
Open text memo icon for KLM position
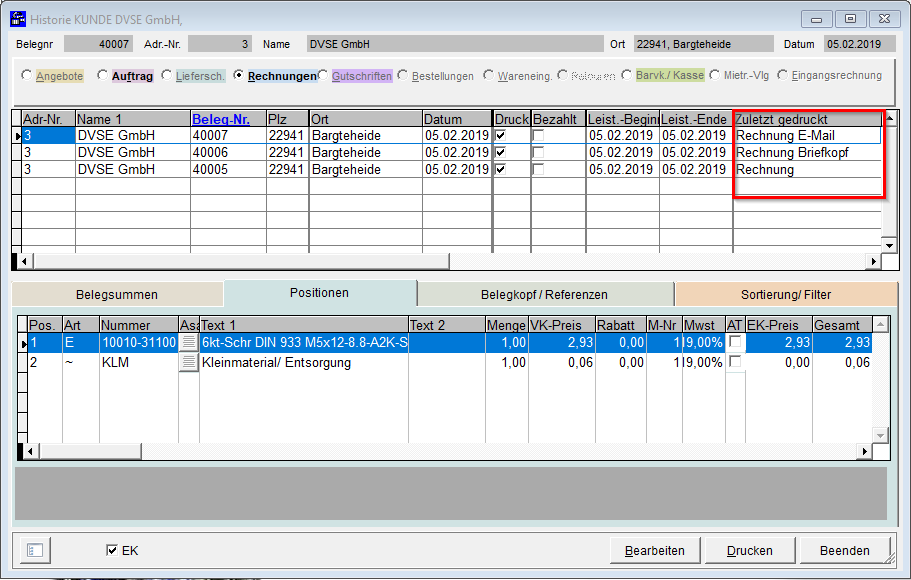188,363
